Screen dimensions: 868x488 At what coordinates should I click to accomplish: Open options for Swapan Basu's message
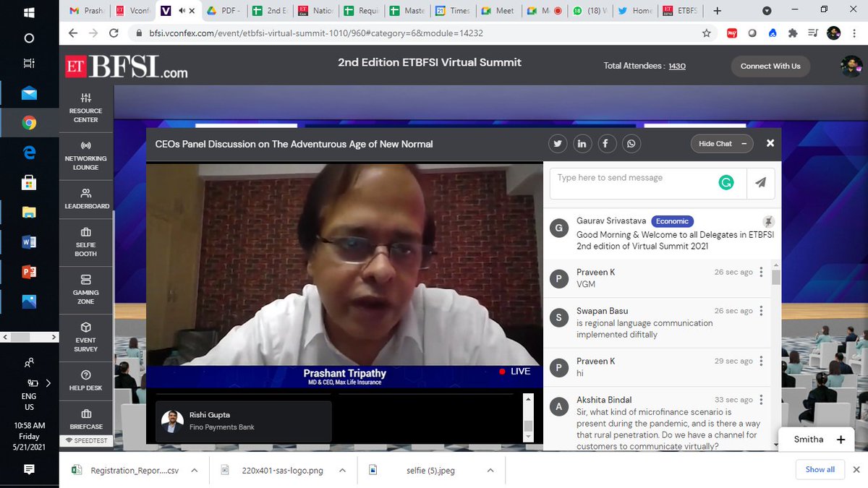(x=761, y=311)
